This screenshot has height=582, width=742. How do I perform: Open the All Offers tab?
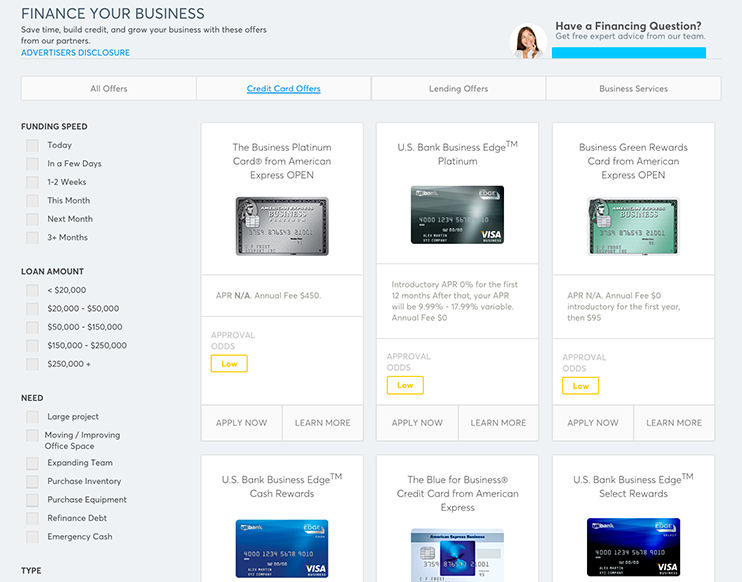(109, 88)
